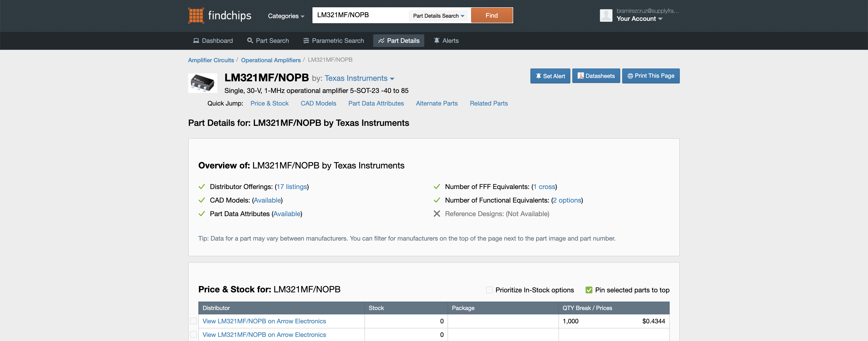Image resolution: width=868 pixels, height=341 pixels.
Task: Open the 2 options functional equivalents link
Action: click(567, 200)
